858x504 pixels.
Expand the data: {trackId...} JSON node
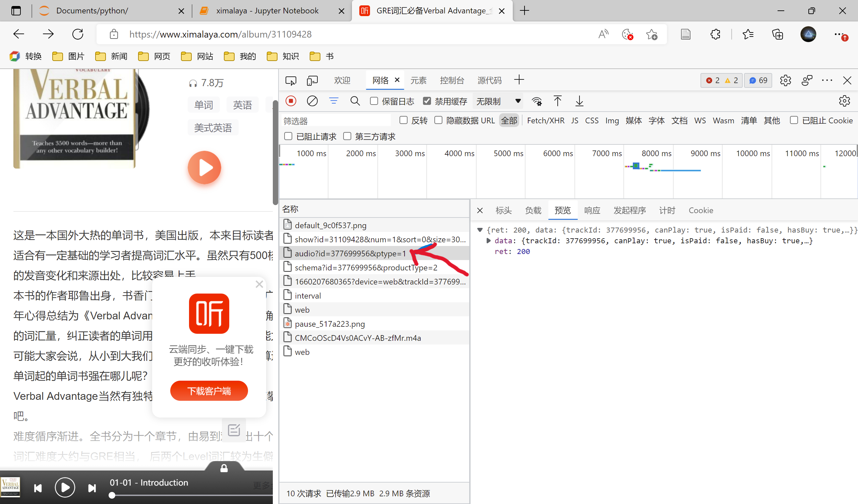[489, 241]
